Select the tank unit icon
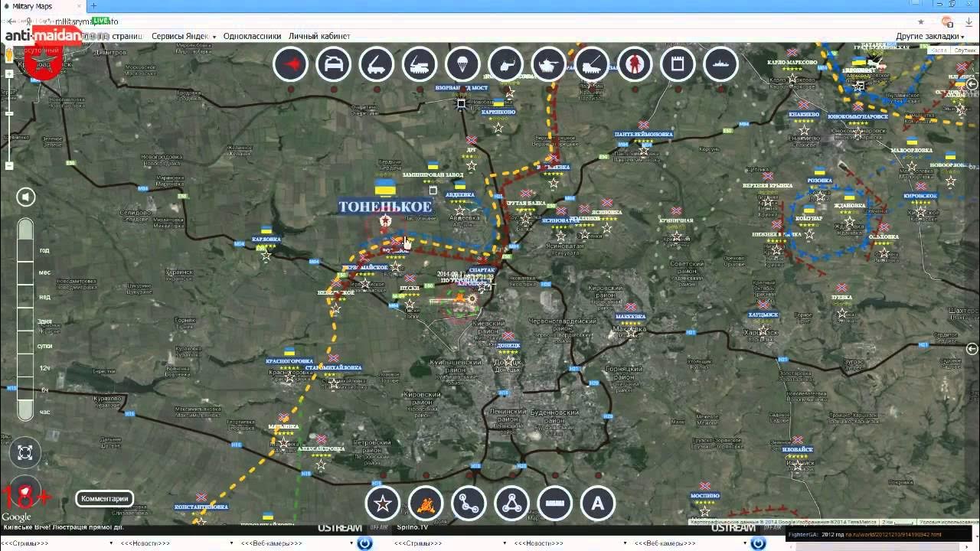Image resolution: width=980 pixels, height=551 pixels. [x=547, y=65]
